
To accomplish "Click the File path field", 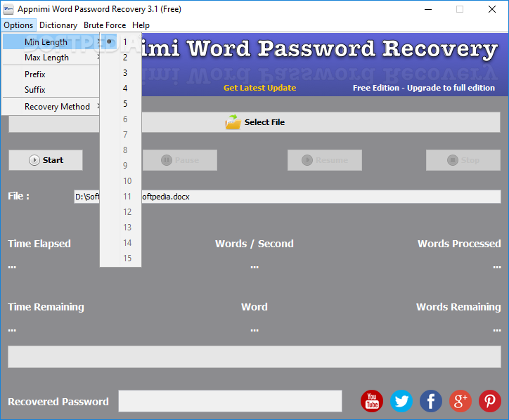I will [x=288, y=197].
